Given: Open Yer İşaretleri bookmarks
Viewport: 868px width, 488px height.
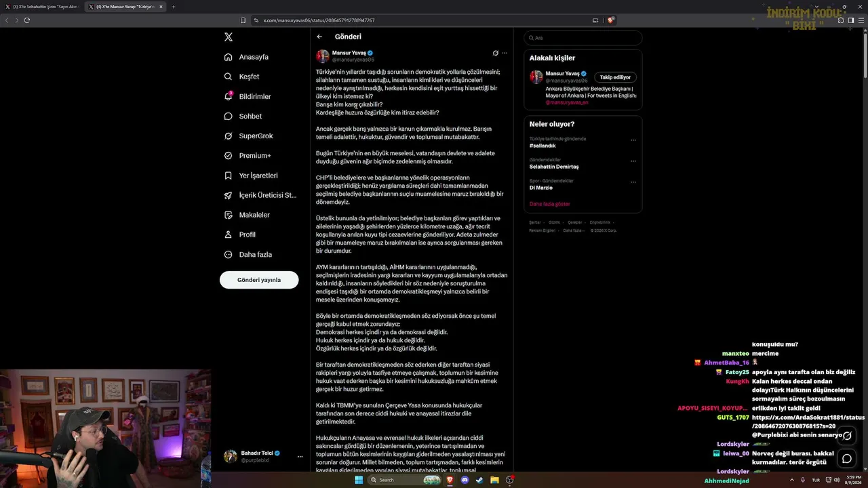Looking at the screenshot, I should [x=251, y=176].
